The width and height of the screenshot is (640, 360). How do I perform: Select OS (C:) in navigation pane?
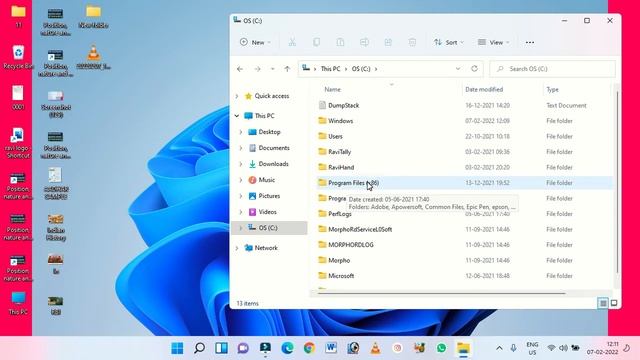click(269, 228)
